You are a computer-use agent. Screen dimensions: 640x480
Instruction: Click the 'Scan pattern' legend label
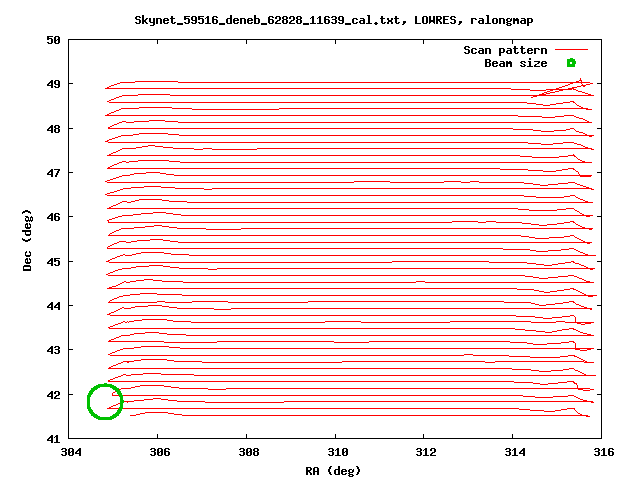[x=505, y=50]
